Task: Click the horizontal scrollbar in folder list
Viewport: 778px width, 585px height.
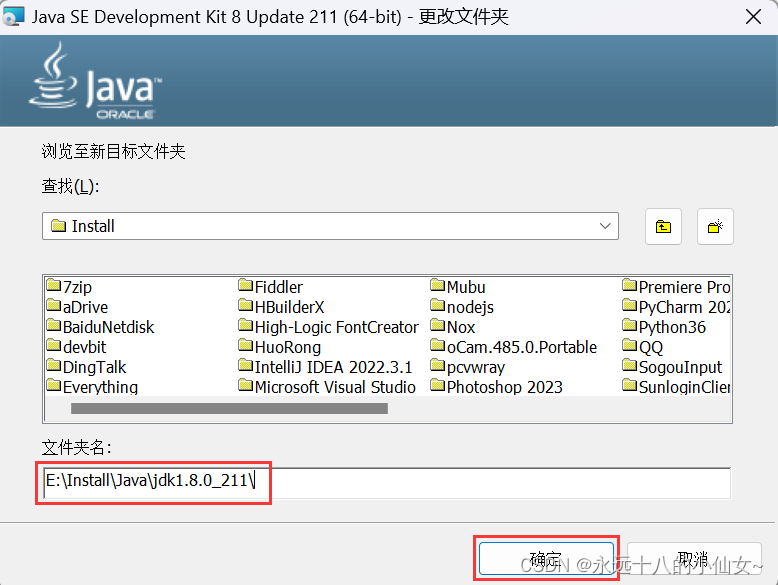Action: (229, 408)
